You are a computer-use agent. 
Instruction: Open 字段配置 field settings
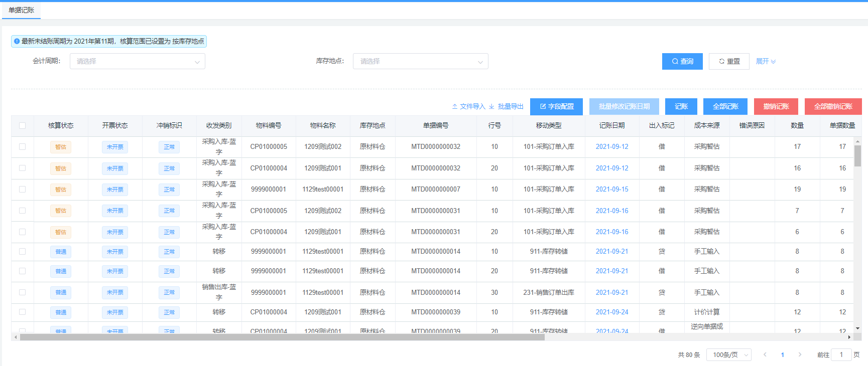556,106
